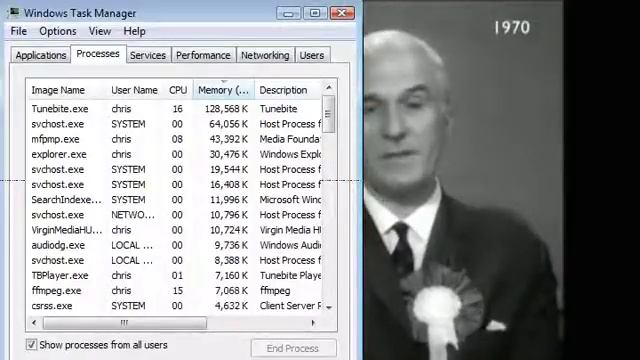Viewport: 640px width, 360px height.
Task: Sort by Memory column header
Action: tap(223, 90)
